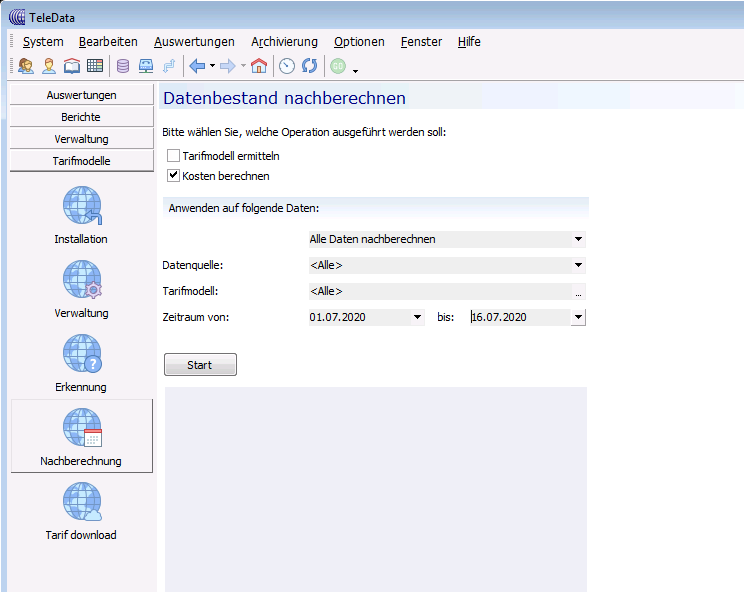Screen dimensions: 744x592
Task: Click the telephone system device icon
Action: click(146, 66)
